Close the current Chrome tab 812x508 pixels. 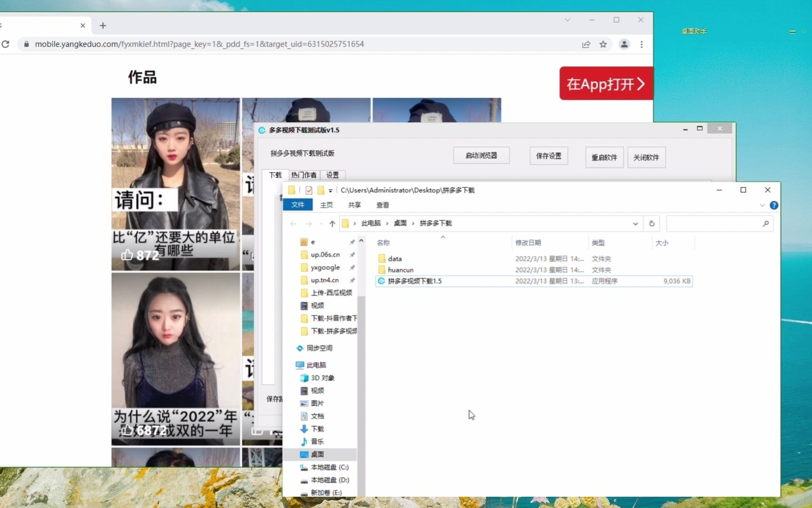pos(83,25)
